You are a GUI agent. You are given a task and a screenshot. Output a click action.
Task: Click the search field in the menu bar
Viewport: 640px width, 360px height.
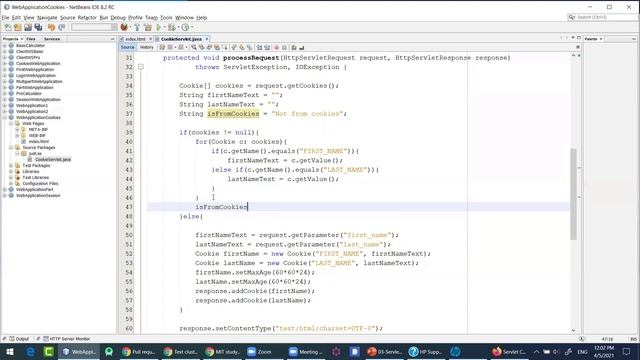click(602, 17)
